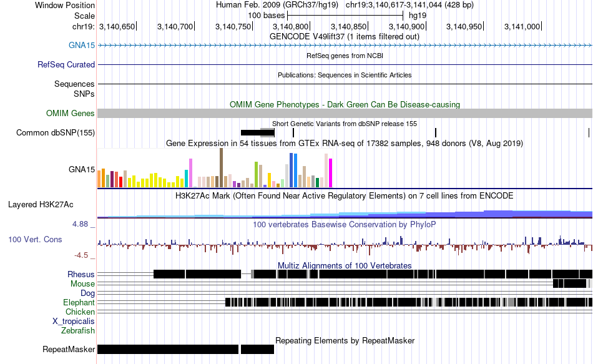Select the Elephant species label
Viewport: 593px width, 364px height.
pos(79,303)
